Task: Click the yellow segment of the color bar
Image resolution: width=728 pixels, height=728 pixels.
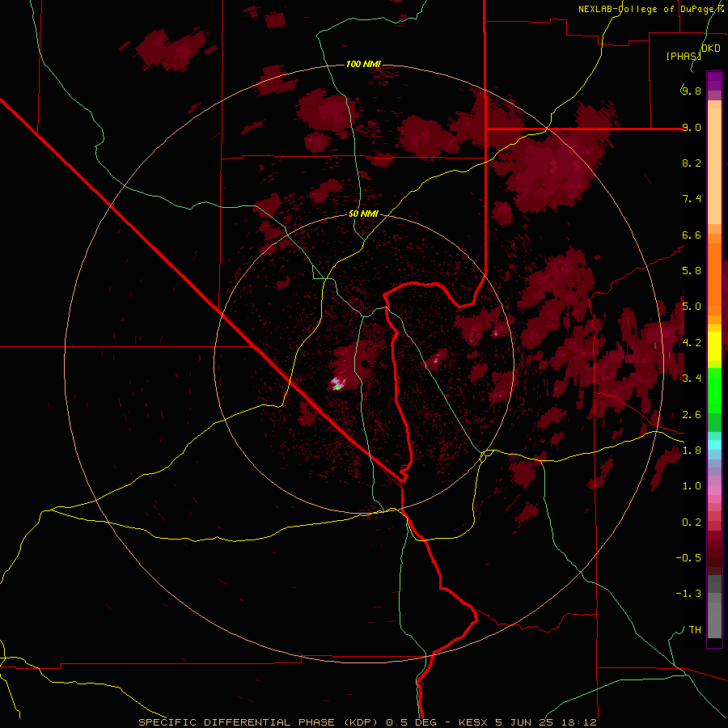Action: (714, 346)
